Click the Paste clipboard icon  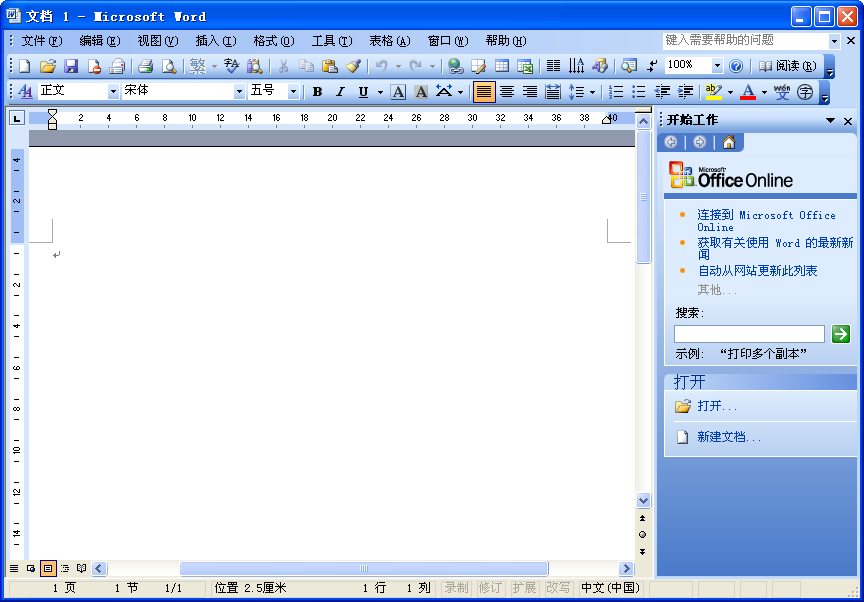[x=330, y=66]
